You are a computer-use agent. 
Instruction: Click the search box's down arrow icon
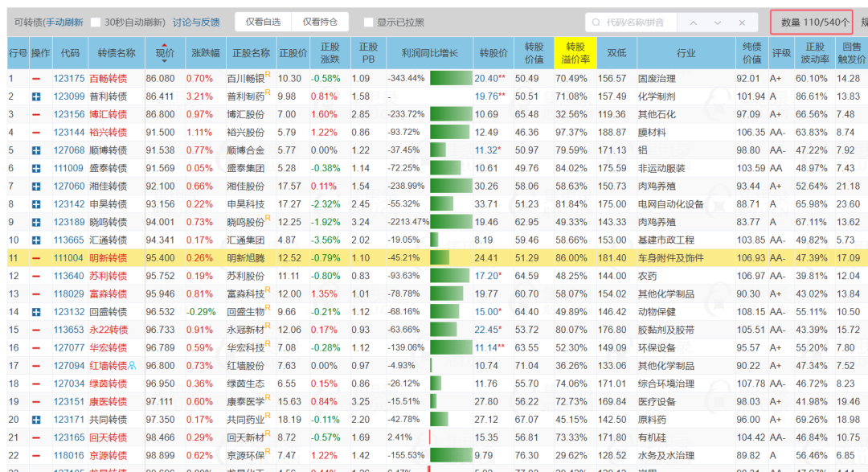(718, 23)
